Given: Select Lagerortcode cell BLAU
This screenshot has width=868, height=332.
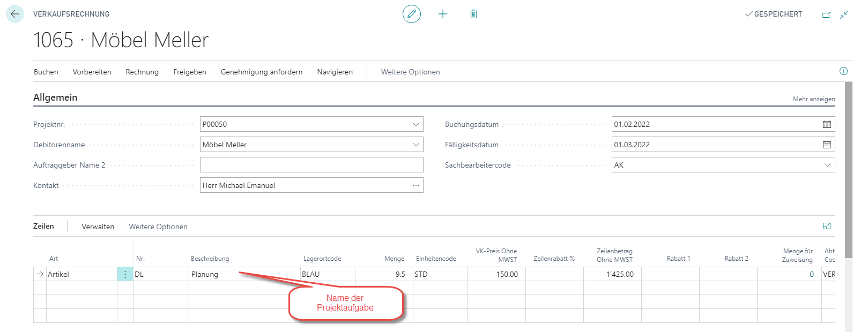Looking at the screenshot, I should 328,274.
